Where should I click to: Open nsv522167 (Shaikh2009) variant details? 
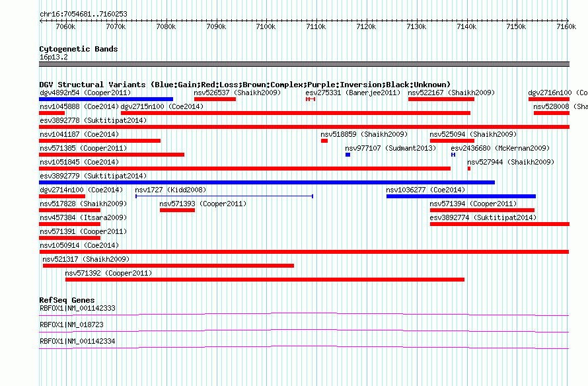pos(451,93)
